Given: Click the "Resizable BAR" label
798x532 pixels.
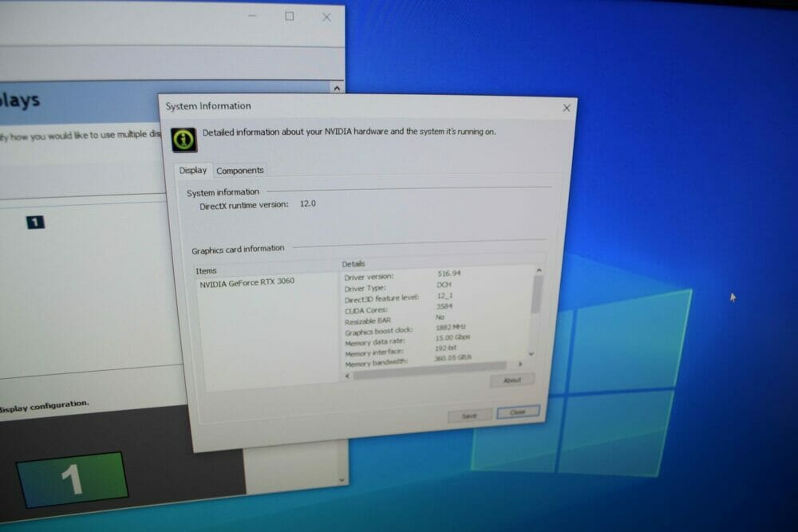Looking at the screenshot, I should point(368,321).
